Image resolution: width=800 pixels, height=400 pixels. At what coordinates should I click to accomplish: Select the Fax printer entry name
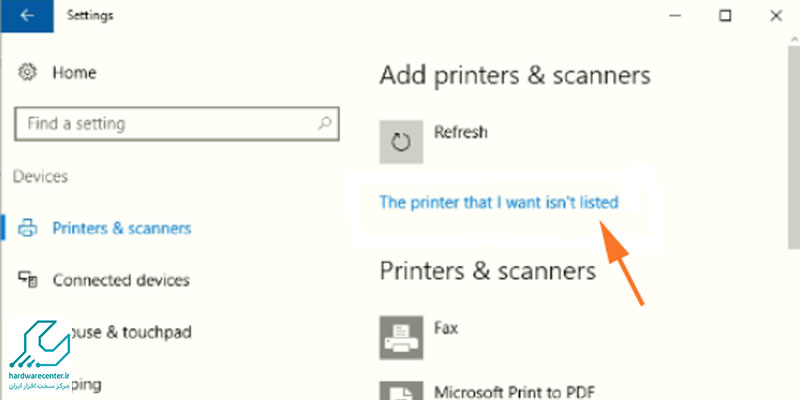(446, 326)
